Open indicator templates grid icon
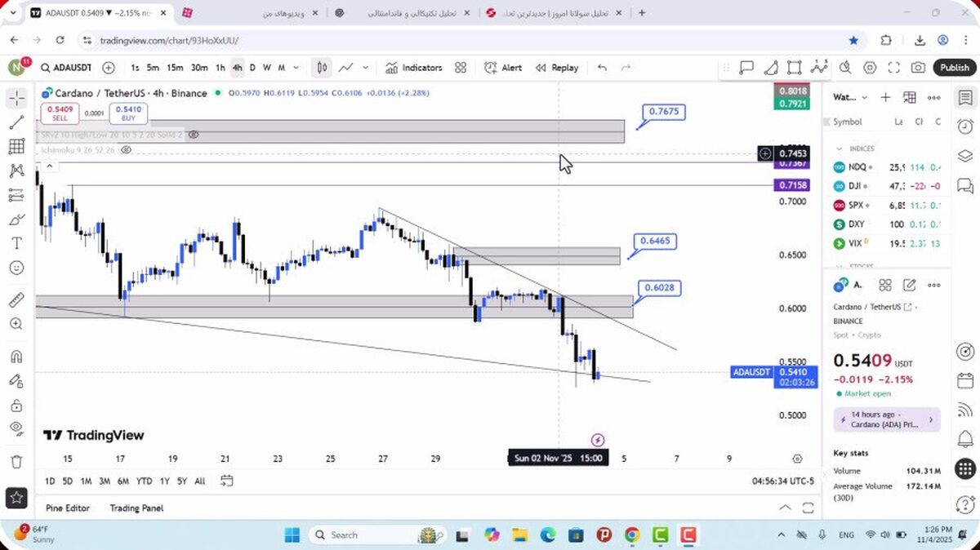Viewport: 980px width, 550px height. (461, 68)
